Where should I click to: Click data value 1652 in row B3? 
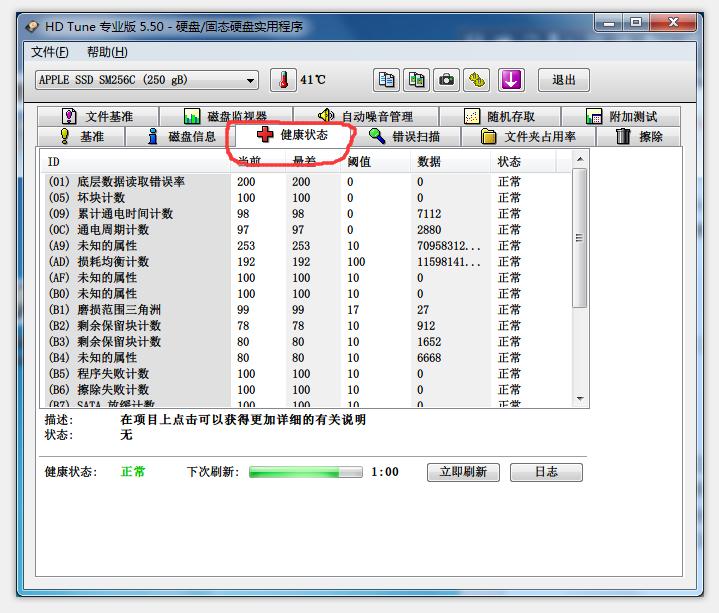pyautogui.click(x=429, y=342)
